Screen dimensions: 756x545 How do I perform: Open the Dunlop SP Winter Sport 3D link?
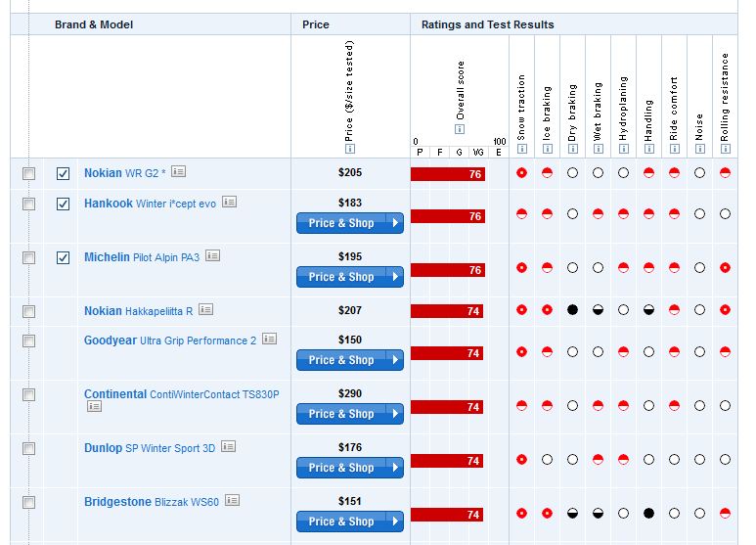coord(150,448)
